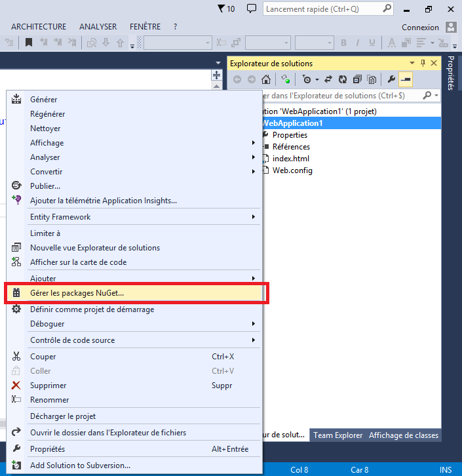Open Properties via the wrench toolbar icon
This screenshot has width=462, height=476.
coord(391,79)
